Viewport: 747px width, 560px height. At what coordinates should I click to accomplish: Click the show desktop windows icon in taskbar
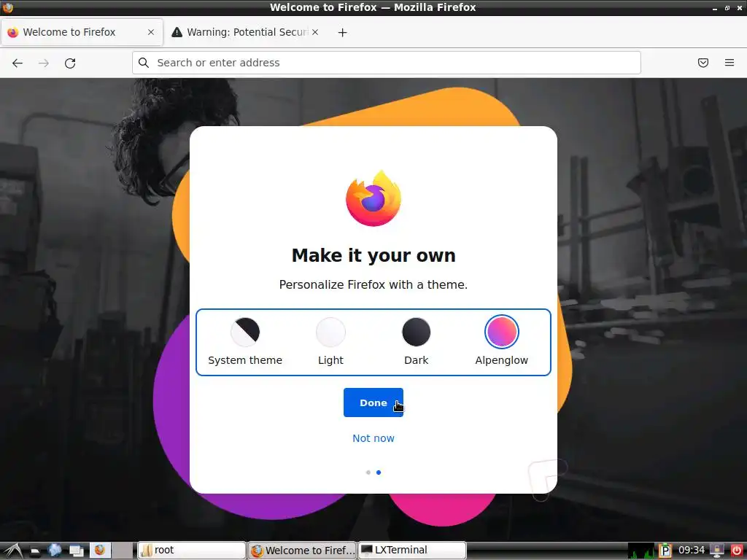pos(76,551)
